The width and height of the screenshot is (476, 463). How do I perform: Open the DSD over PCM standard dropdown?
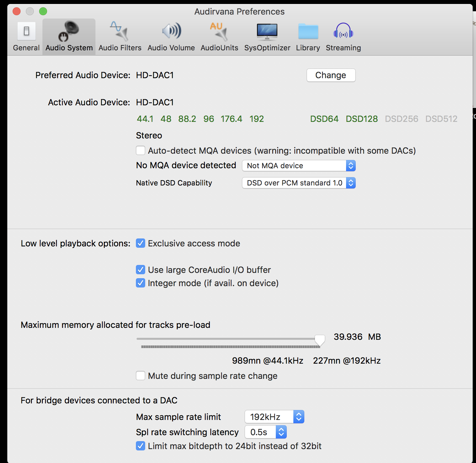click(x=299, y=183)
